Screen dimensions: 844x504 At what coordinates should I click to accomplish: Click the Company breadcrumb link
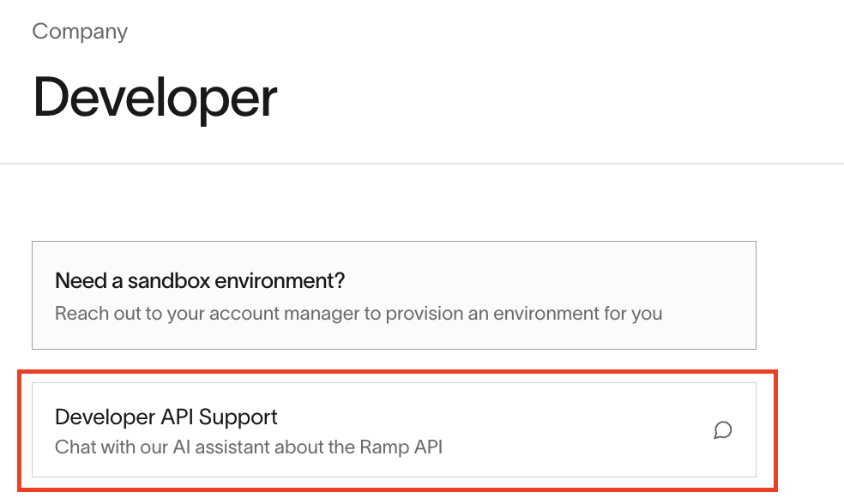click(x=80, y=31)
